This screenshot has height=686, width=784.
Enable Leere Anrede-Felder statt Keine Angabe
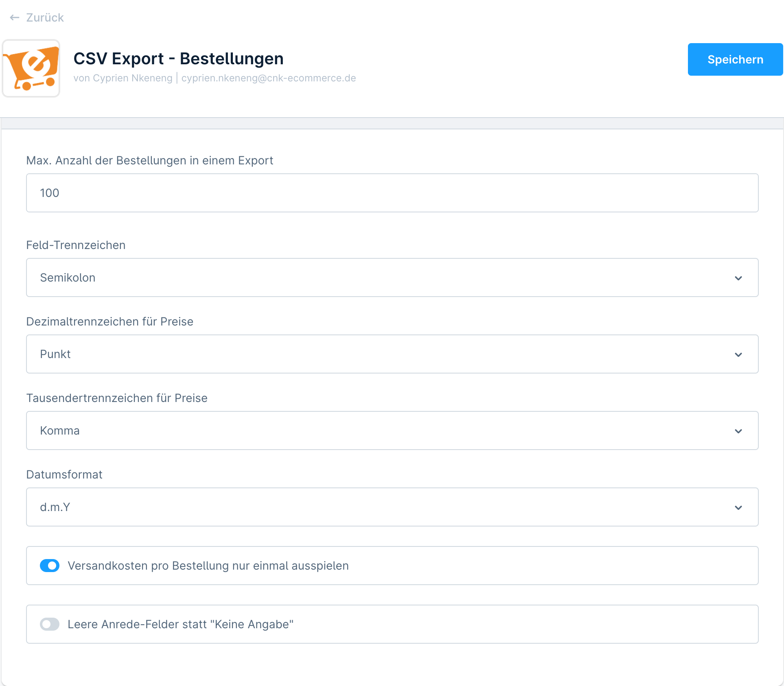click(x=50, y=624)
